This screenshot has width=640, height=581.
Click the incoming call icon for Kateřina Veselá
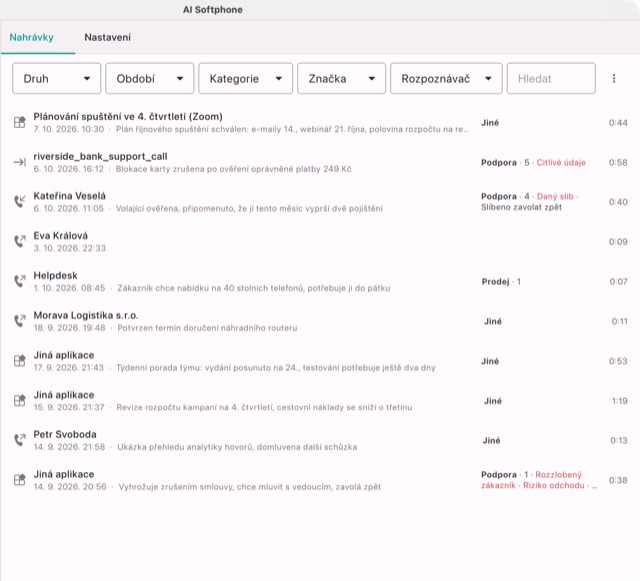point(20,202)
